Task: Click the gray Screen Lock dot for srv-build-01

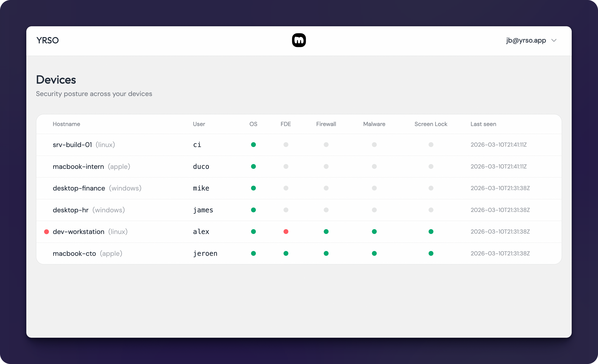Action: [431, 145]
